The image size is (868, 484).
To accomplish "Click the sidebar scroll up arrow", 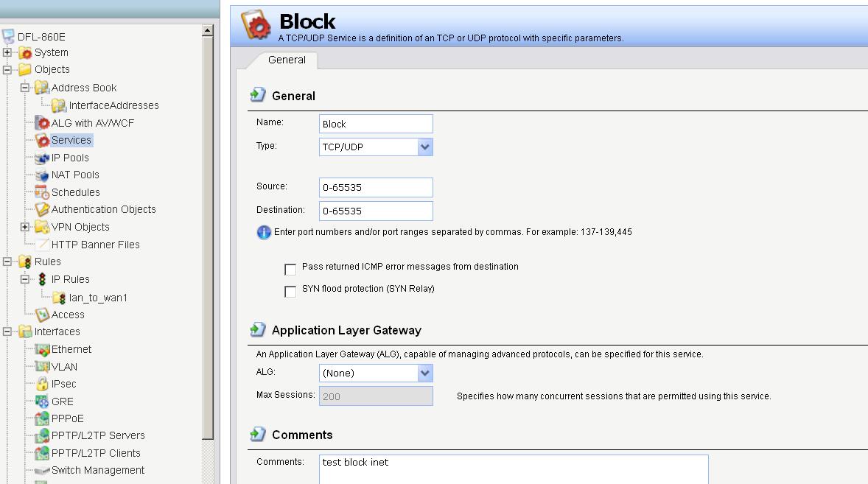I will [x=207, y=31].
